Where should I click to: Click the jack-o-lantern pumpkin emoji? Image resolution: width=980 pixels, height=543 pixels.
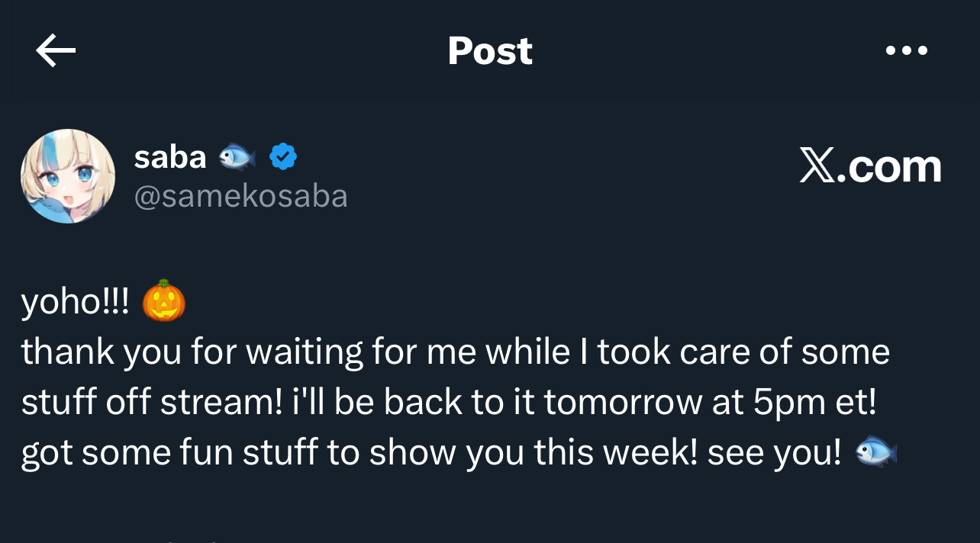pyautogui.click(x=164, y=300)
